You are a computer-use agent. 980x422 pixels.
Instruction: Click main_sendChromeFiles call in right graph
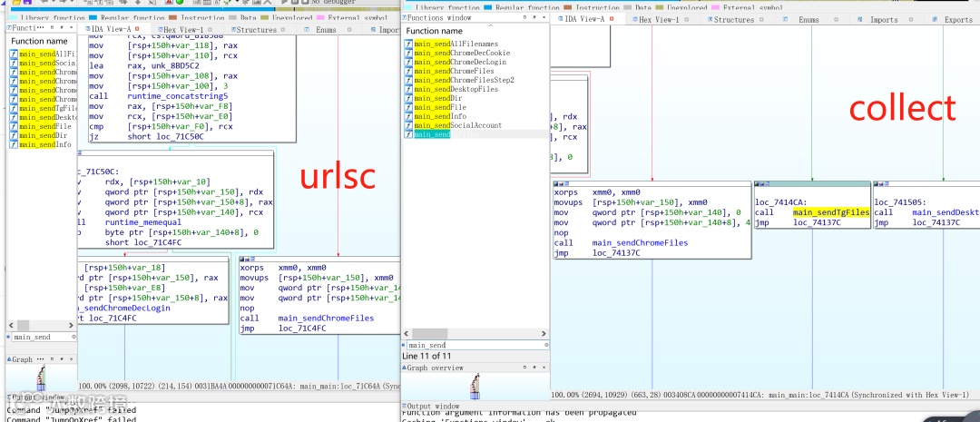640,242
